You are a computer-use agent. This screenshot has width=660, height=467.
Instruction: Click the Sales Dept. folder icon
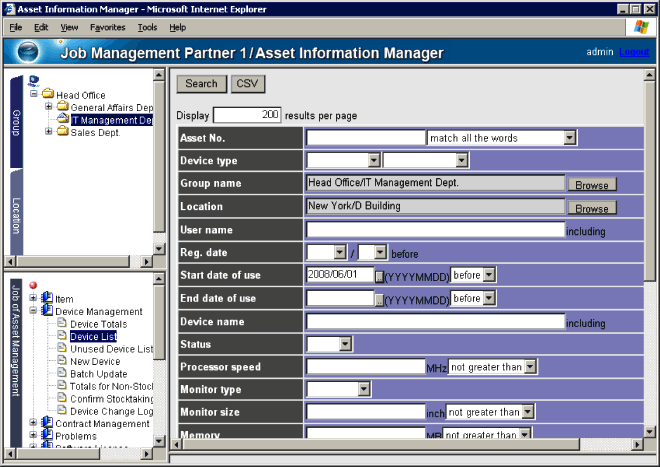(62, 132)
